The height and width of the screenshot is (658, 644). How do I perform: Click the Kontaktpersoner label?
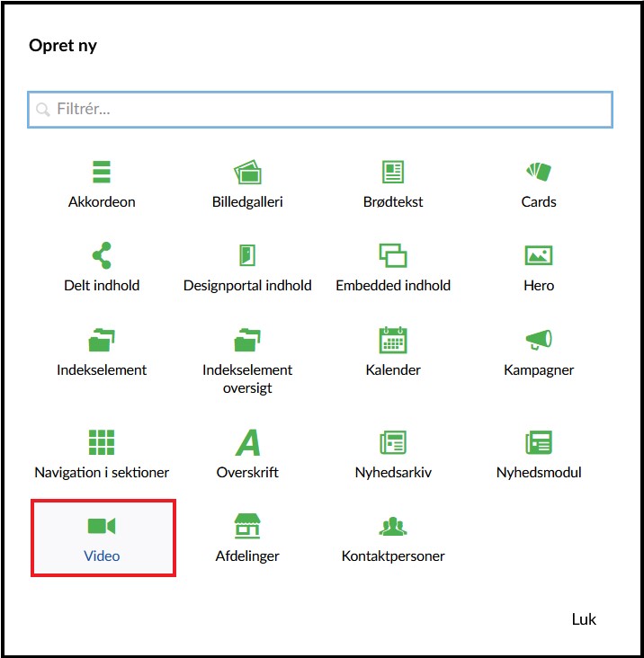[393, 556]
